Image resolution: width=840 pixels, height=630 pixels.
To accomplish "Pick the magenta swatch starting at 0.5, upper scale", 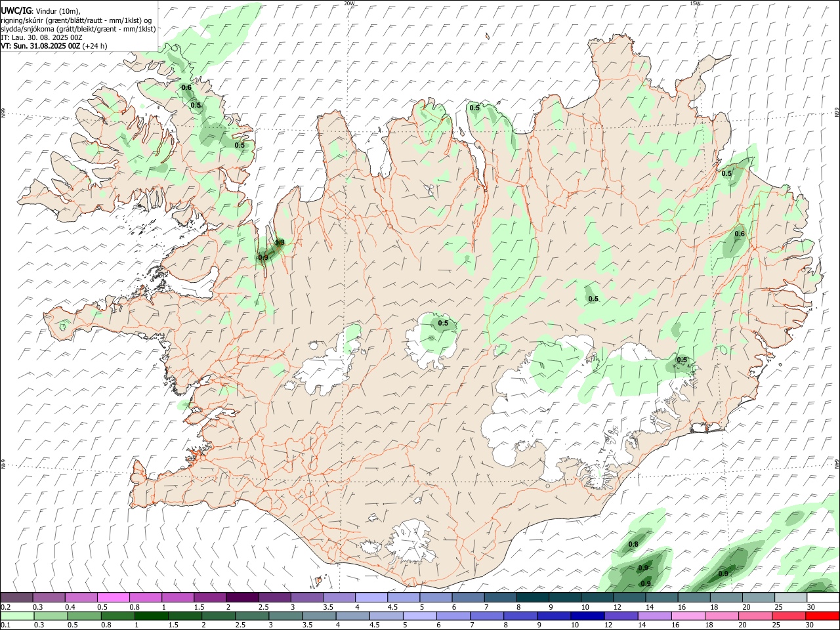I will pos(113,597).
